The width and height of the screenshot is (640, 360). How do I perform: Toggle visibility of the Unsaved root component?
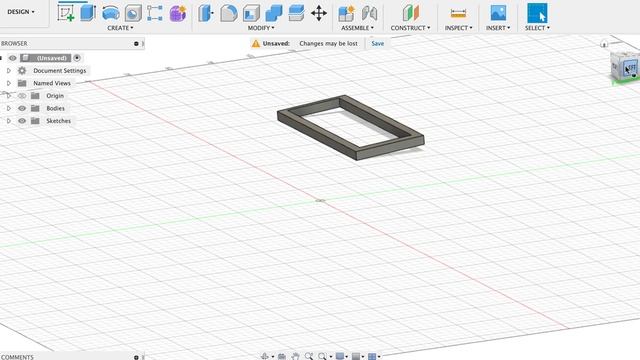pyautogui.click(x=13, y=58)
